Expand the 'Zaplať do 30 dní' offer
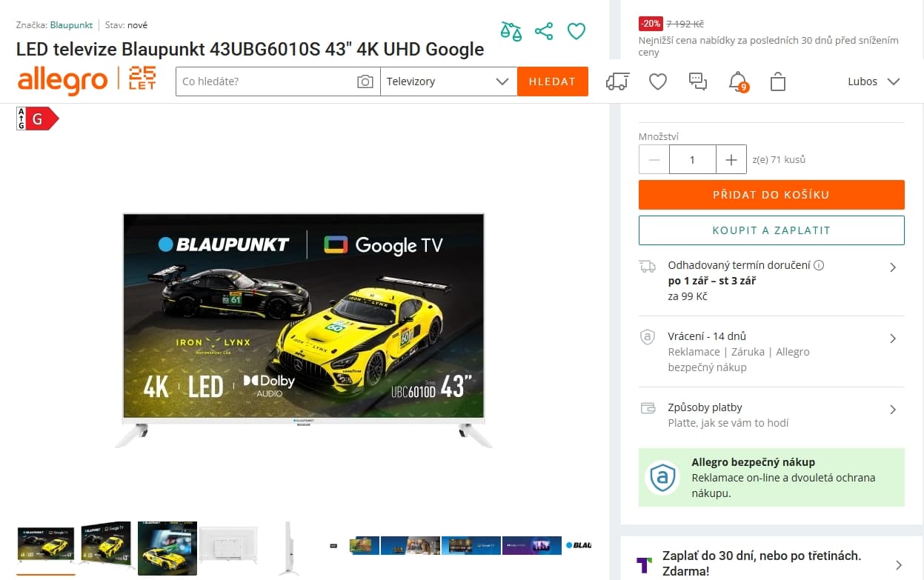This screenshot has height=580, width=924. point(898,564)
